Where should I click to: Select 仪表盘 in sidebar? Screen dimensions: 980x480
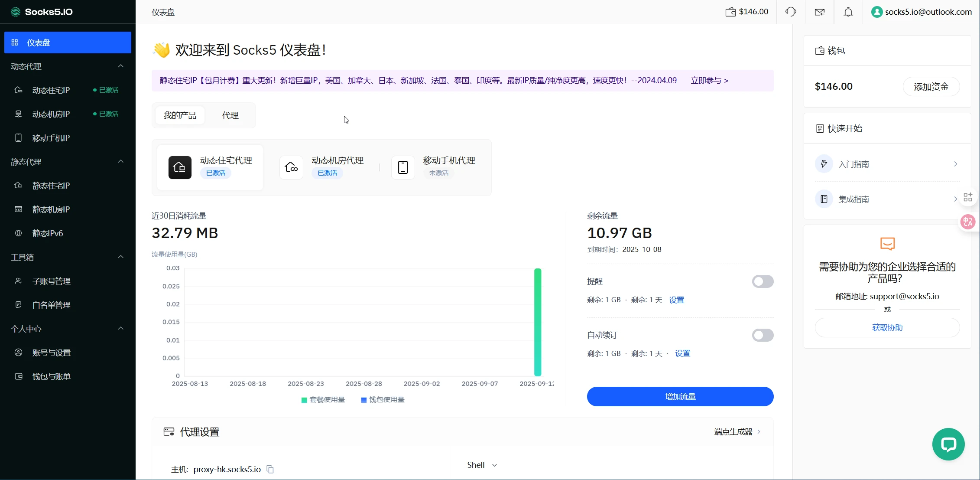tap(68, 42)
